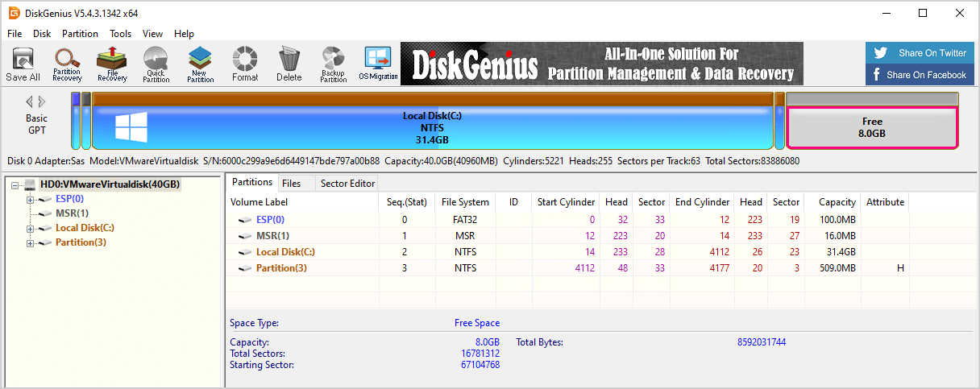Open Backup Partition tool
980x389 pixels.
(x=333, y=64)
